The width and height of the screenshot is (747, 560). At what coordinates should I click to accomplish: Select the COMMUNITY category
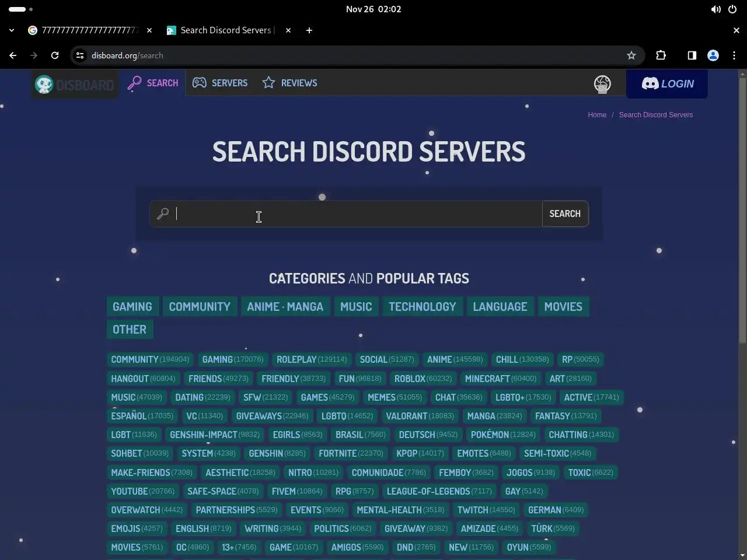(x=200, y=307)
